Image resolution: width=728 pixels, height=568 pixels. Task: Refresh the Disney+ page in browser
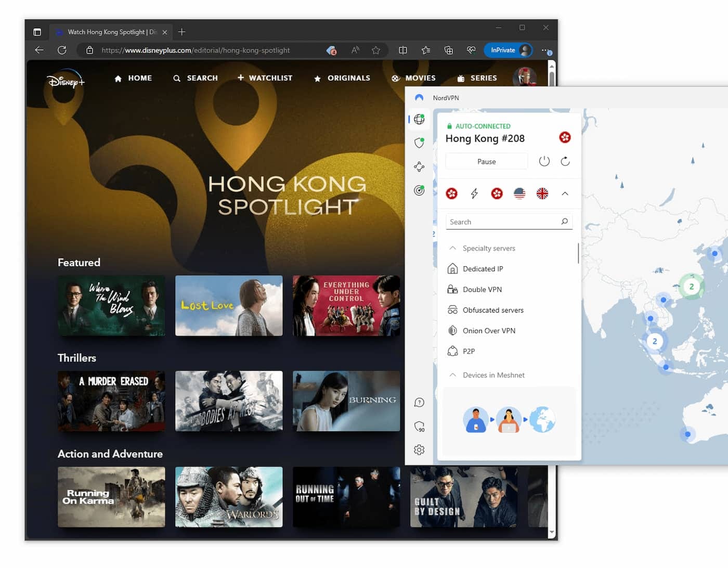(62, 50)
